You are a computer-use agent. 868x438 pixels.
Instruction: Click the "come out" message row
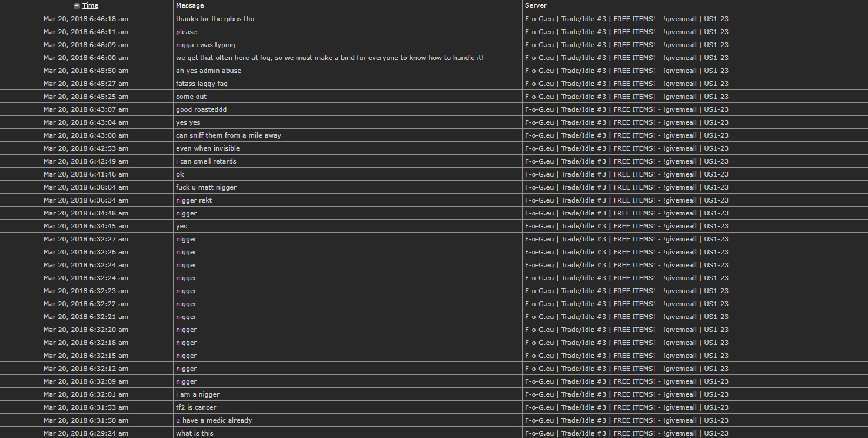pyautogui.click(x=191, y=97)
